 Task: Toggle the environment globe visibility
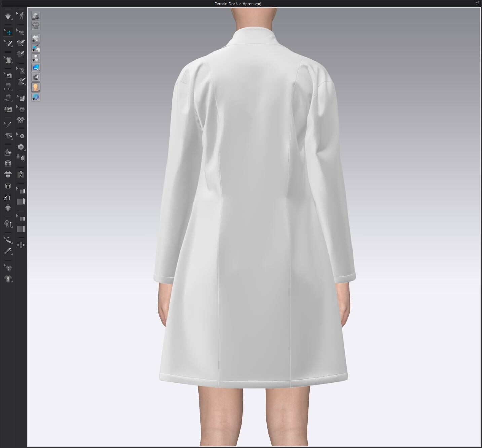click(36, 97)
